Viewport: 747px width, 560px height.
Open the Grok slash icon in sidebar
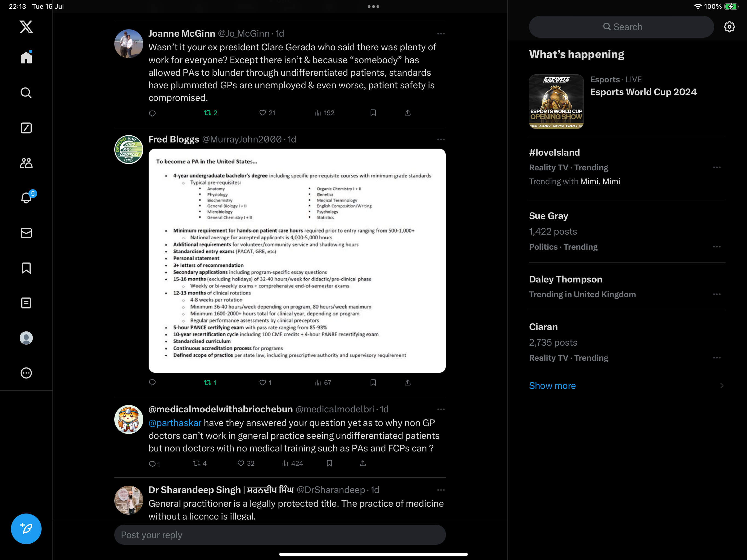coord(26,128)
